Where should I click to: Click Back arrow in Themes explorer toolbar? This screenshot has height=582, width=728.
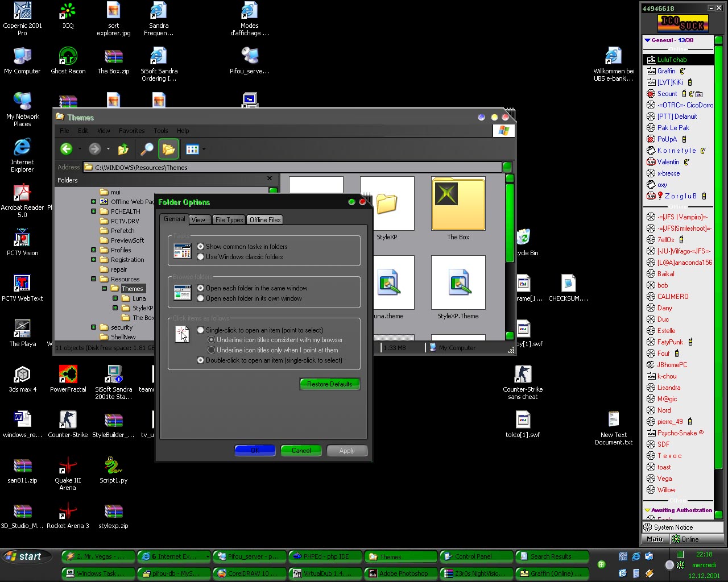(x=67, y=149)
